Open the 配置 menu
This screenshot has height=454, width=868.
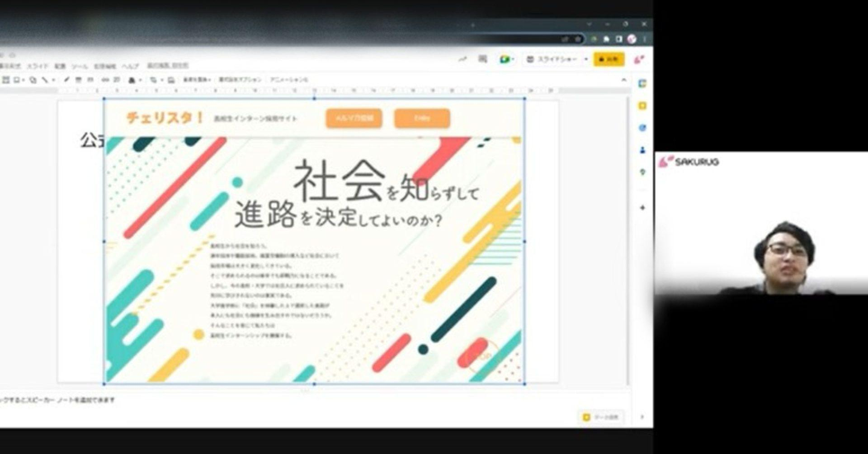click(60, 66)
